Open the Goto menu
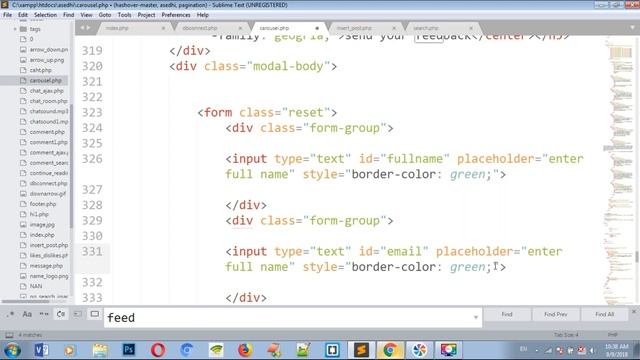Viewport: 640px width, 360px height. [105, 15]
